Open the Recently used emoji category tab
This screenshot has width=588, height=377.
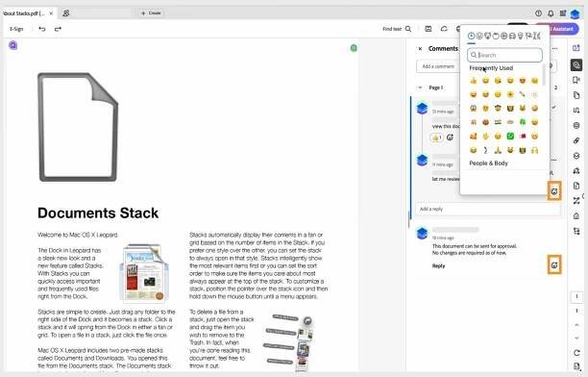point(471,36)
